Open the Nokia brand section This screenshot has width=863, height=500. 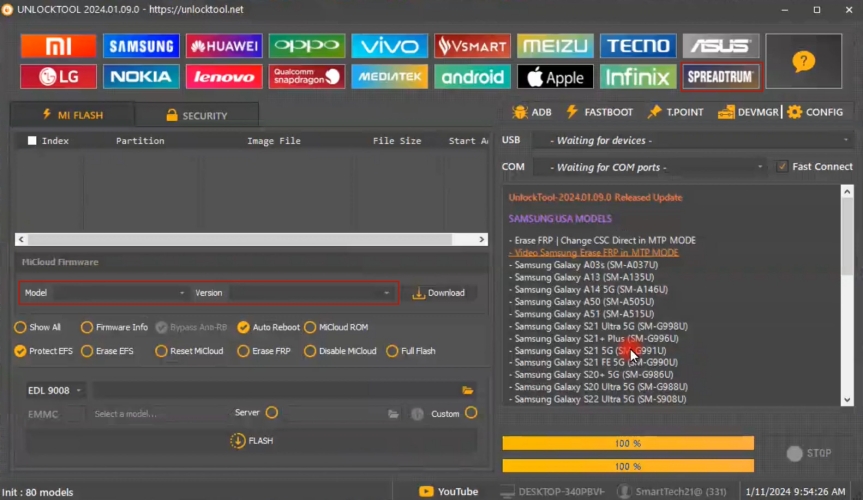141,77
